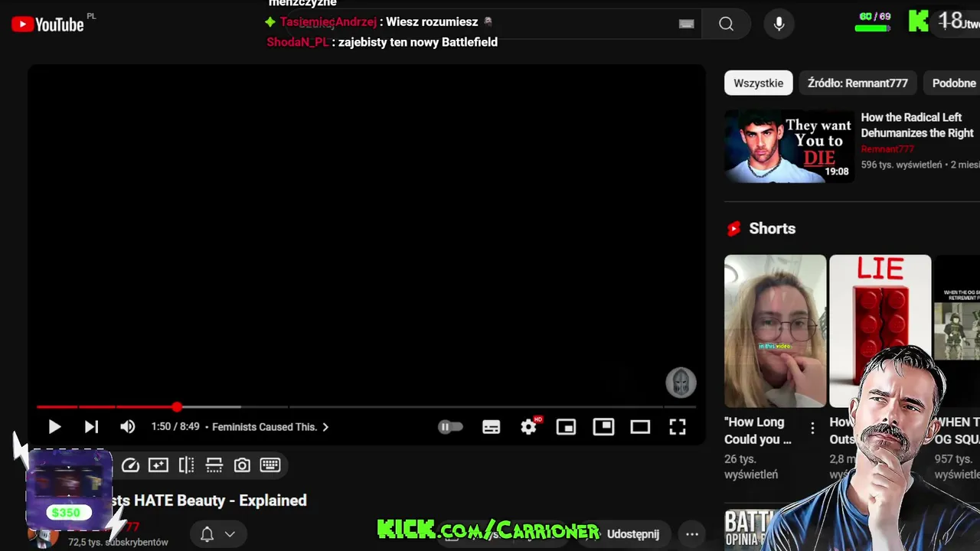The width and height of the screenshot is (980, 551).
Task: Toggle the autoplay switch
Action: [450, 427]
